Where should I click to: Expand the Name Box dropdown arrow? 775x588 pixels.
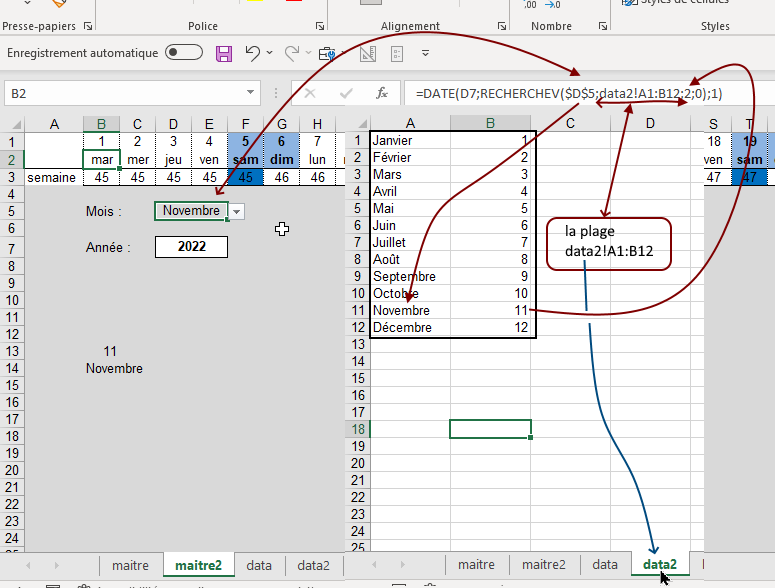[x=250, y=93]
